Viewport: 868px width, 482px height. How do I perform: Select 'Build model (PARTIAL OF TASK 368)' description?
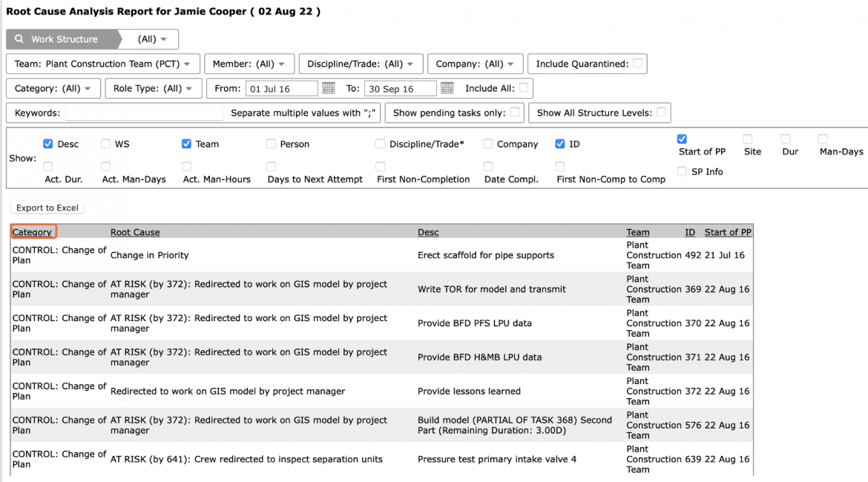[515, 425]
